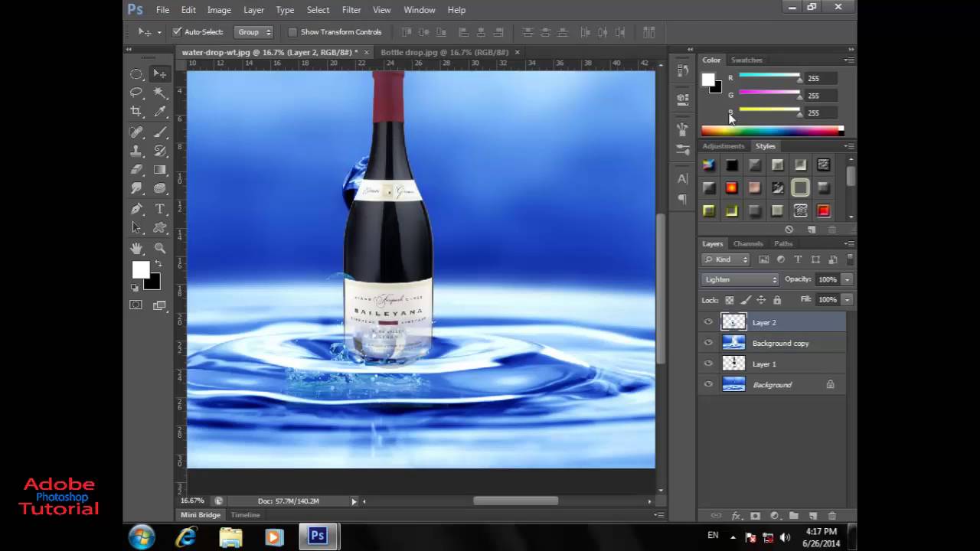The width and height of the screenshot is (980, 551).
Task: Click foreground color swatch in toolbox
Action: tap(140, 269)
